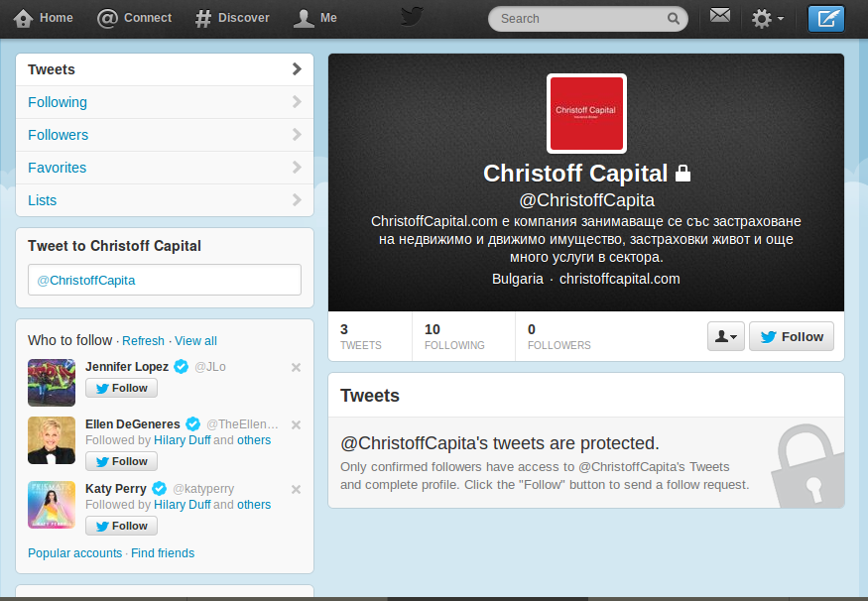
Task: Click the chevron on the Tweets row
Action: coord(297,69)
